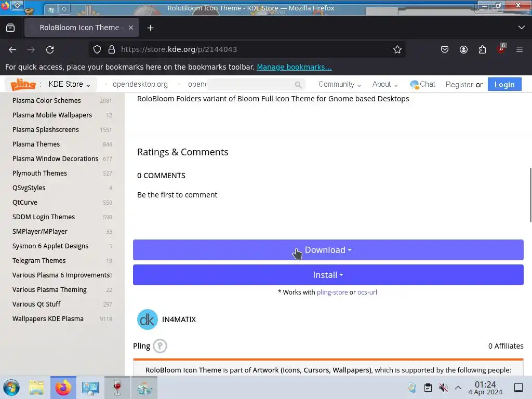Click the page vertical scrollbar
Image resolution: width=532 pixels, height=399 pixels.
tap(530, 195)
